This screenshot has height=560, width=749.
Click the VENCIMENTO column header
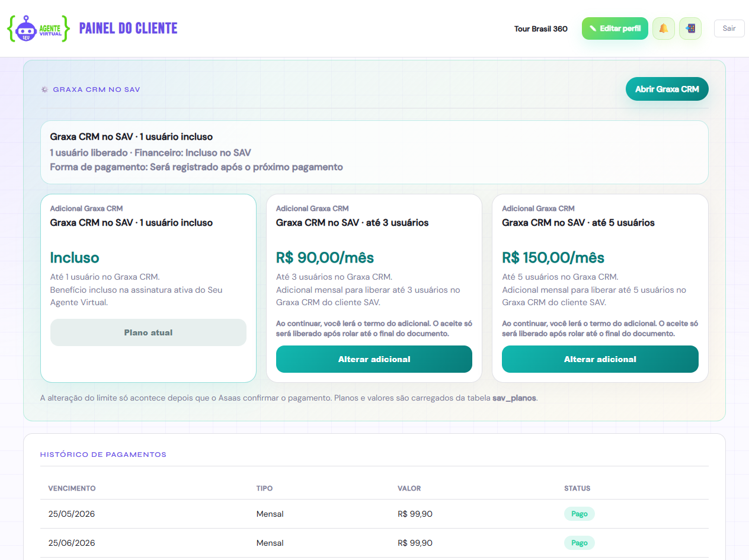72,488
